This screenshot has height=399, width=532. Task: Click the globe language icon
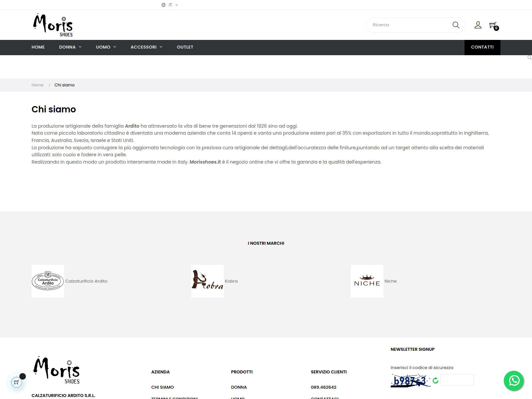click(164, 5)
